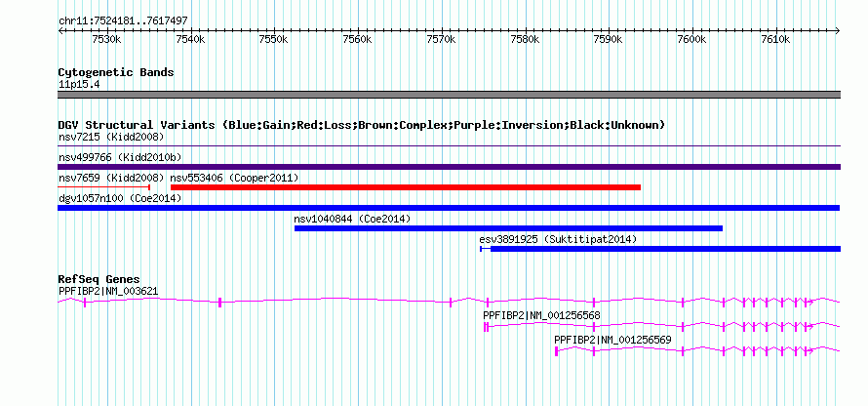Click the 7590k ruler tick label
Viewport: 868px width, 406px height.
609,40
